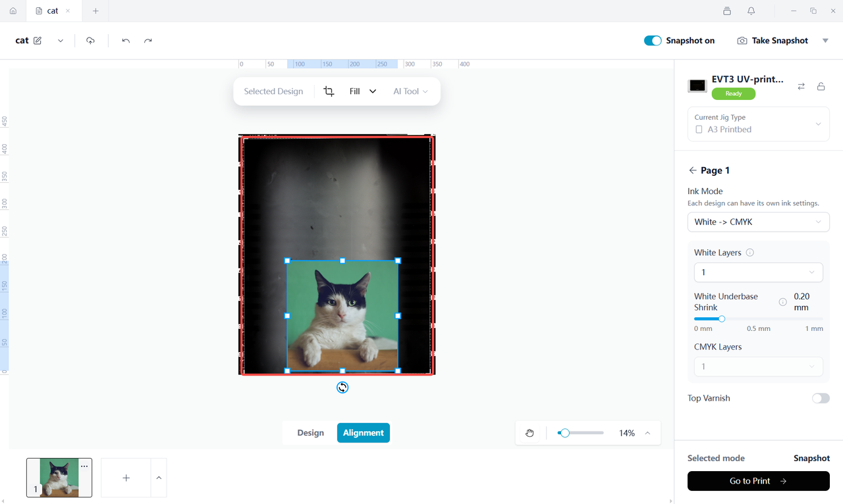843x504 pixels.
Task: Open page 1 thumbnail more options
Action: [x=84, y=466]
